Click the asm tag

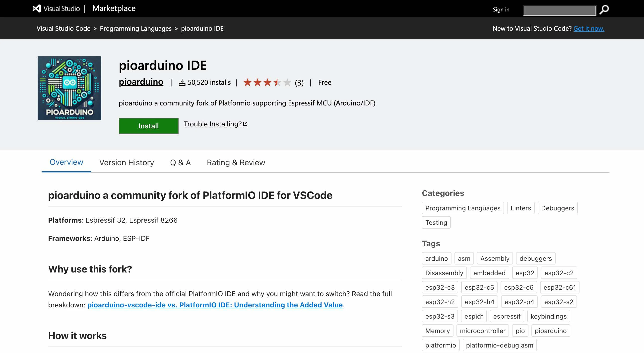[464, 258]
